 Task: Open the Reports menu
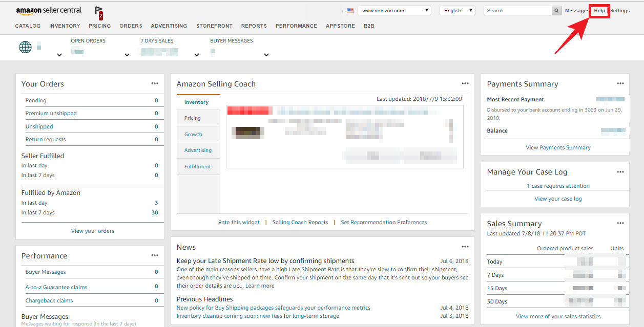pyautogui.click(x=254, y=26)
